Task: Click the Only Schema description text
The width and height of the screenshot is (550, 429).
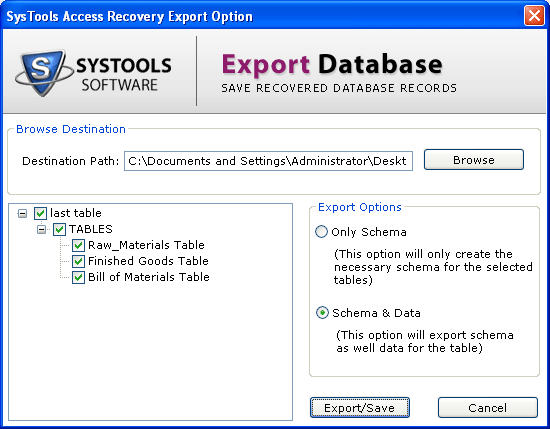Action: (433, 267)
